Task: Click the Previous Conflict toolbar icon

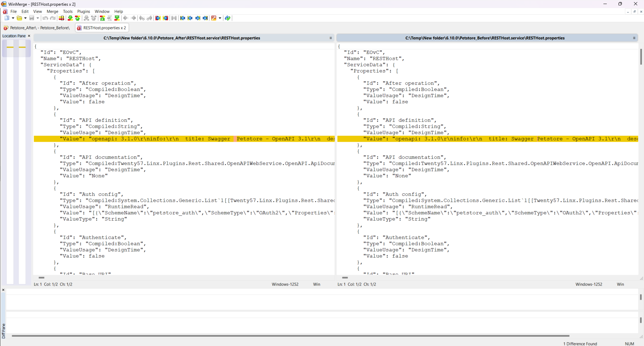Action: (x=94, y=18)
